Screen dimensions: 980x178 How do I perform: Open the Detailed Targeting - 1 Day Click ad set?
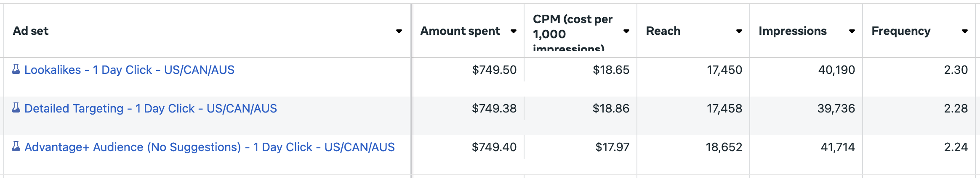151,108
